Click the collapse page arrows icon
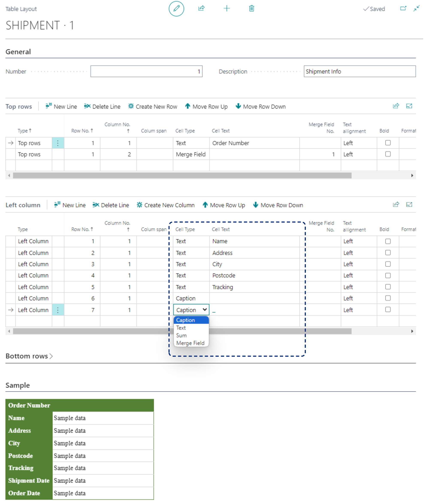Screen dimensions: 429x504 point(416,9)
